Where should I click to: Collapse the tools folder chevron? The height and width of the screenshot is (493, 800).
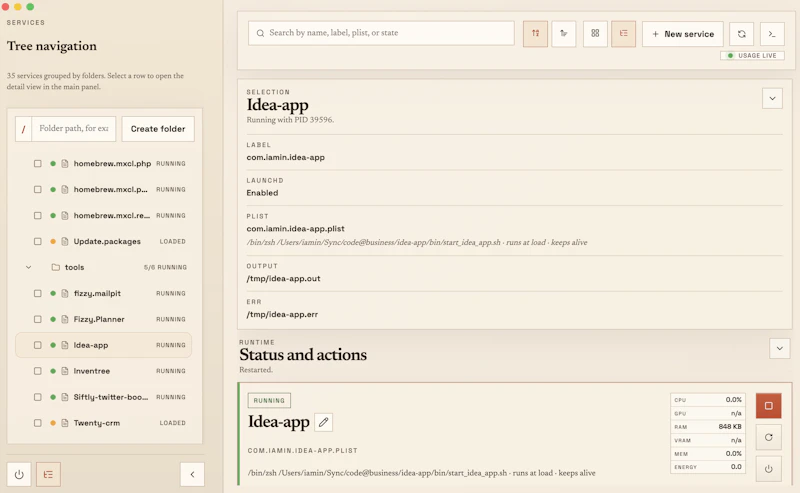(29, 267)
